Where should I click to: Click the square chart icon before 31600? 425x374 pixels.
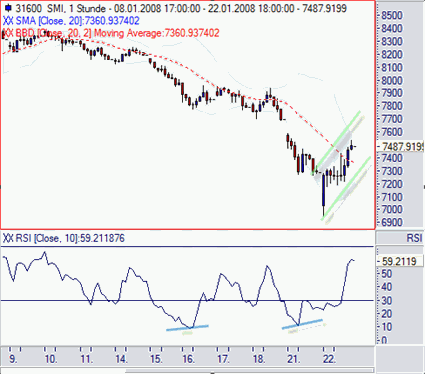[8, 7]
